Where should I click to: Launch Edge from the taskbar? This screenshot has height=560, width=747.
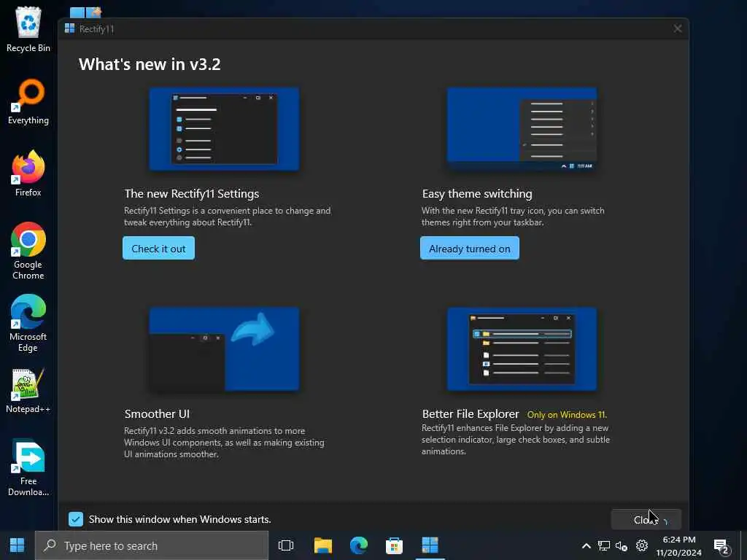coord(359,545)
